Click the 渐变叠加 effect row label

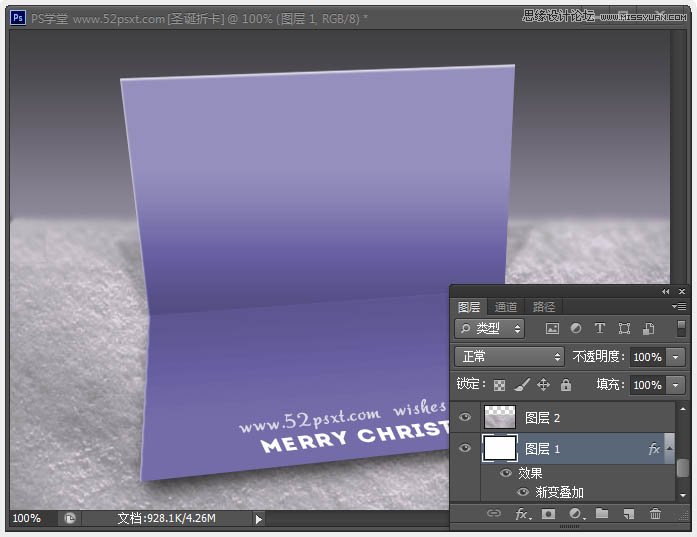coord(559,492)
